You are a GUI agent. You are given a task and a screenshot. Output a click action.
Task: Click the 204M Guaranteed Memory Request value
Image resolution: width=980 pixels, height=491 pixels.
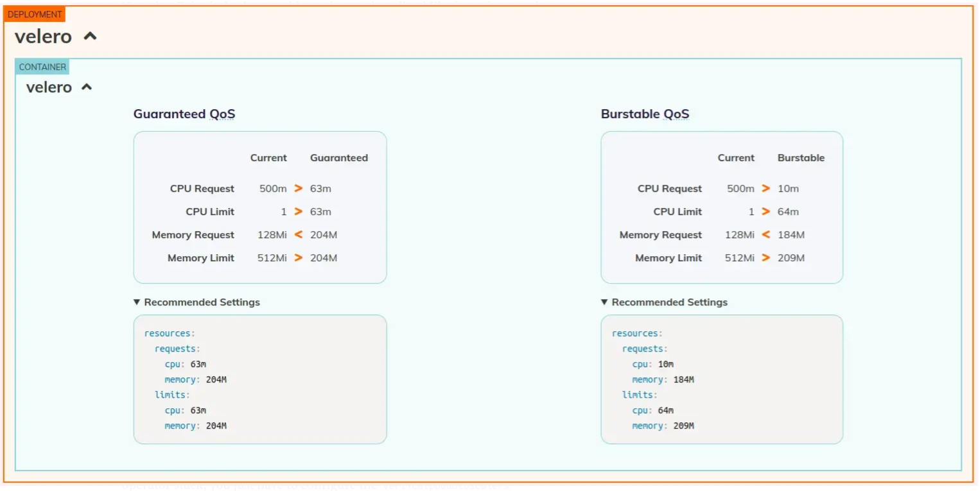point(324,235)
